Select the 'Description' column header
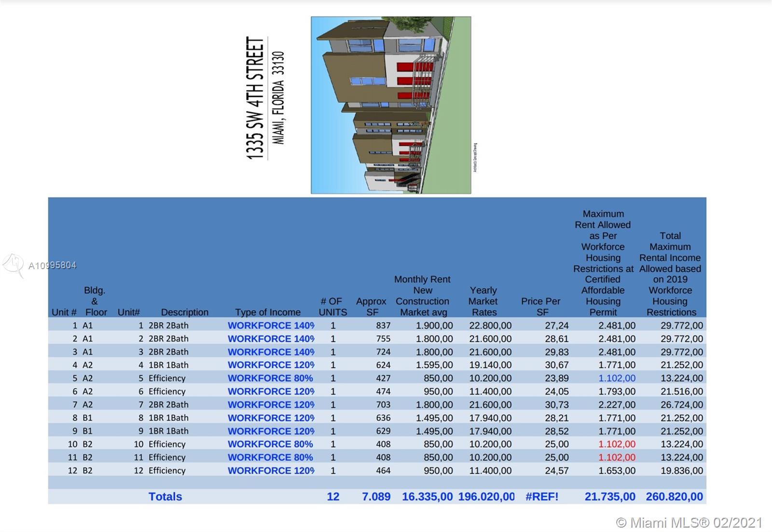Screen dimensions: 772x532 tap(185, 313)
